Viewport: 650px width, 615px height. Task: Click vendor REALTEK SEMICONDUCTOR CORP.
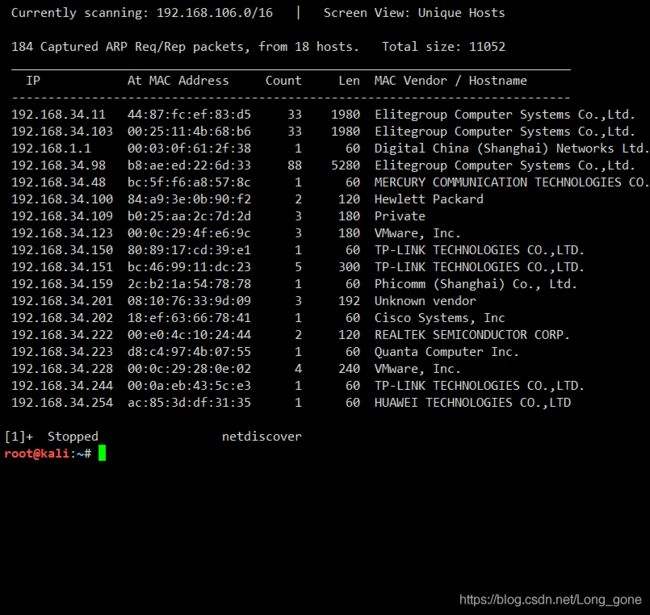tap(472, 335)
